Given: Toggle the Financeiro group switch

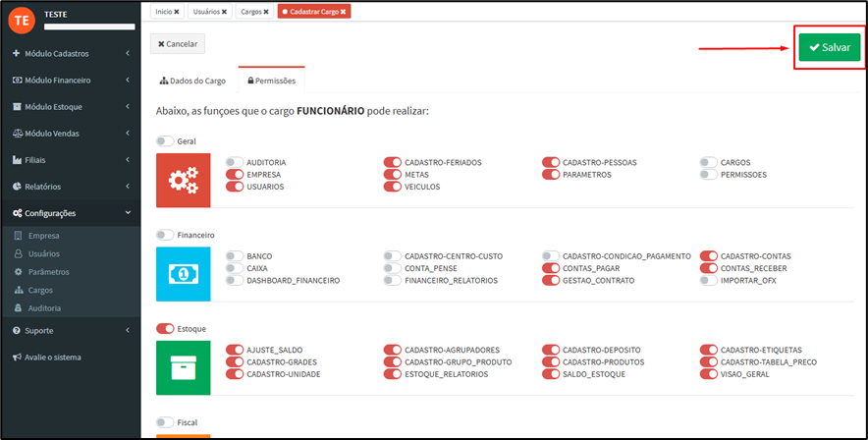Looking at the screenshot, I should coord(165,235).
